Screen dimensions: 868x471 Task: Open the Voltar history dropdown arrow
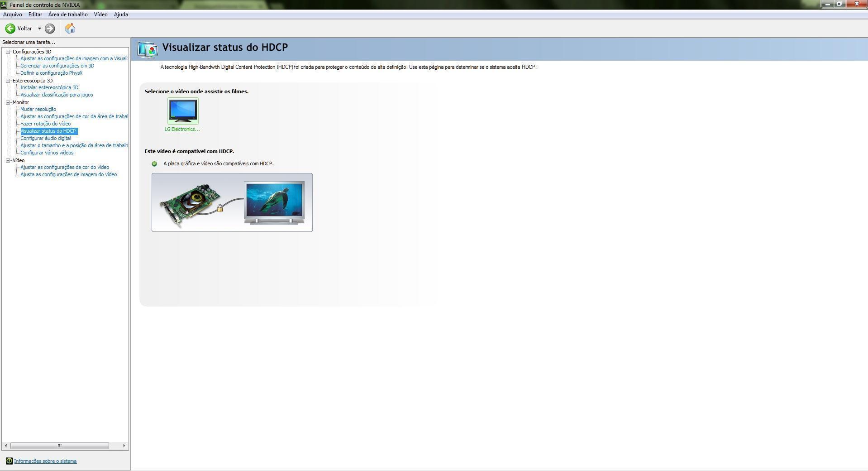[39, 29]
